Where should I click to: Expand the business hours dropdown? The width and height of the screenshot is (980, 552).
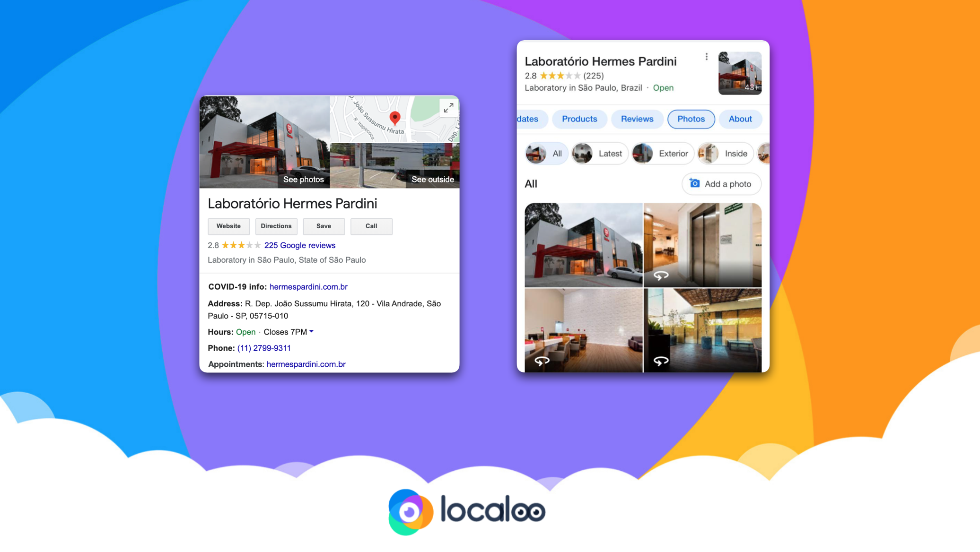[x=312, y=331]
